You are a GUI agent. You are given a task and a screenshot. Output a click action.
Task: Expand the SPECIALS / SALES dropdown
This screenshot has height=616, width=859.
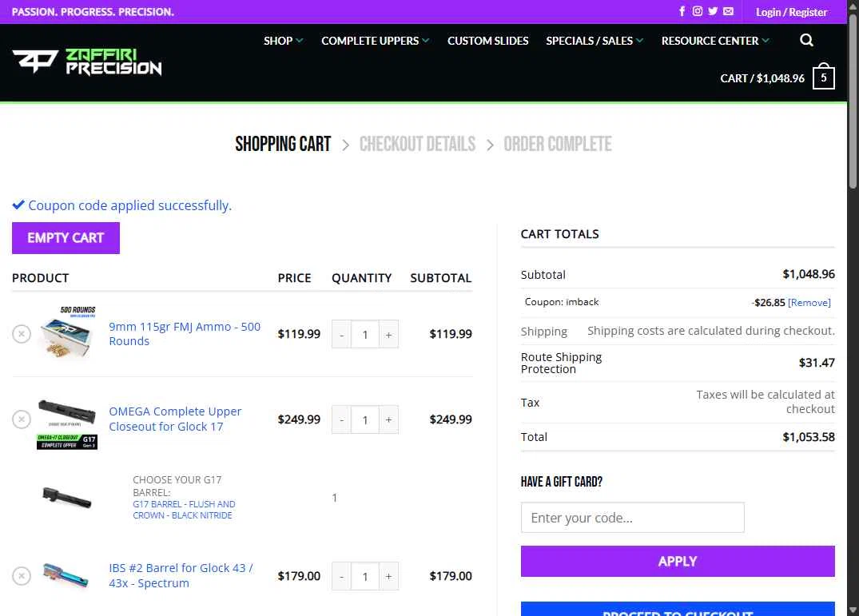pos(595,41)
